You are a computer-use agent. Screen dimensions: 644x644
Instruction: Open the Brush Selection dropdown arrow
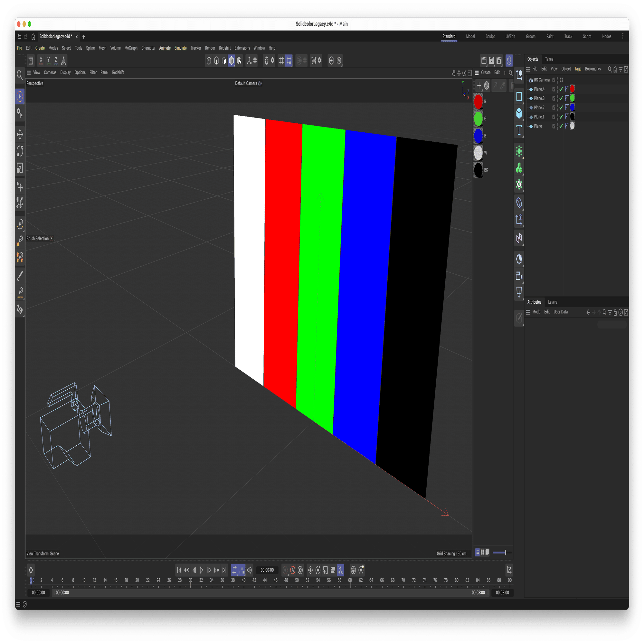[52, 239]
